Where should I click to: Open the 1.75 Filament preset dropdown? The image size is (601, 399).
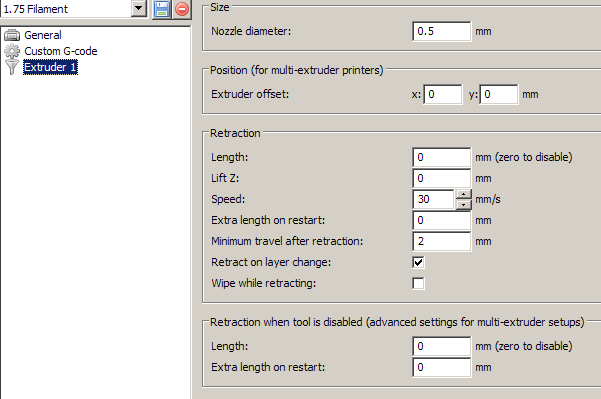pyautogui.click(x=139, y=8)
